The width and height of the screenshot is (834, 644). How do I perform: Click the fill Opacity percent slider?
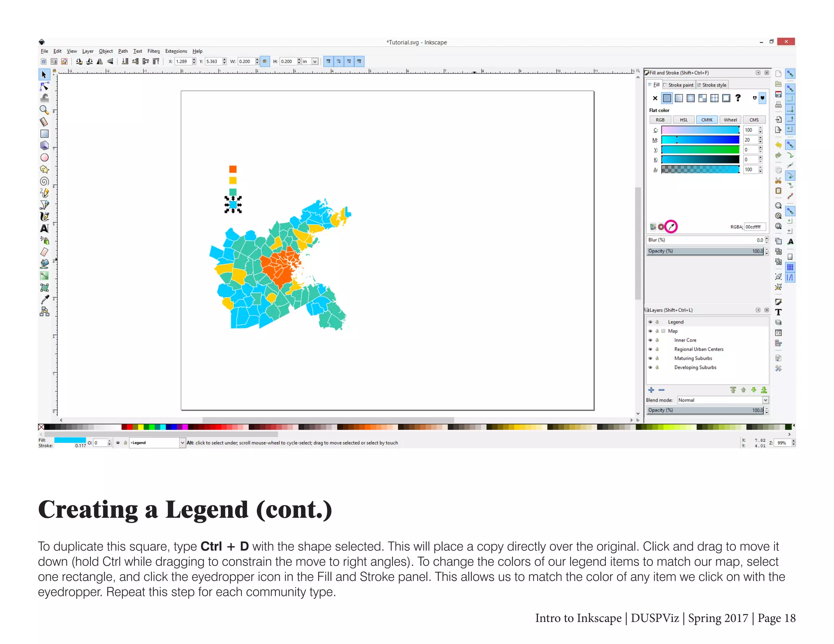point(705,251)
